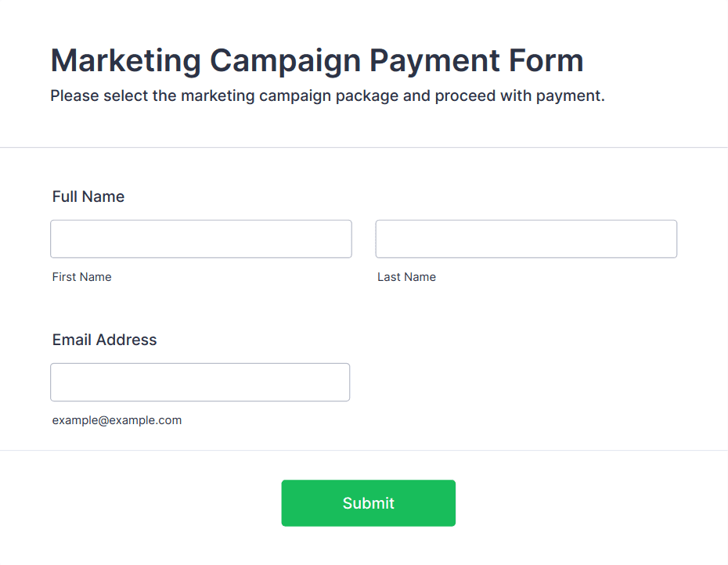Click the Email Address field label
This screenshot has height=565, width=728.
pyautogui.click(x=104, y=340)
